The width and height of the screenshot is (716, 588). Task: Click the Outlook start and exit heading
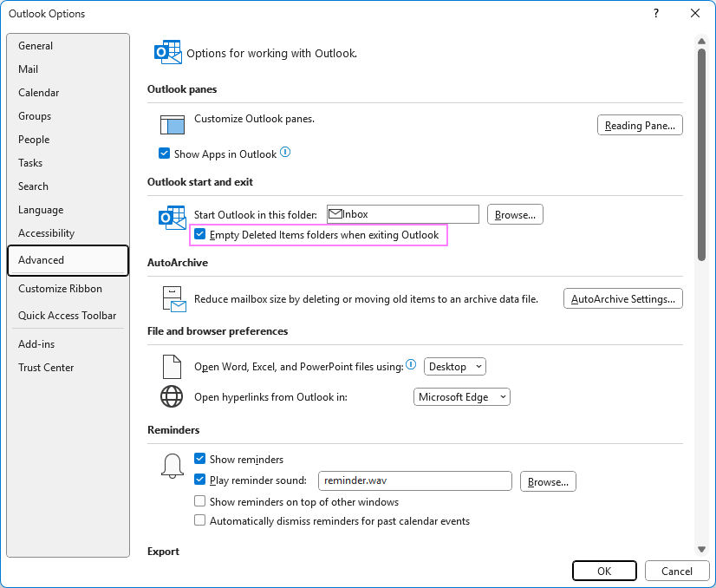[x=200, y=182]
